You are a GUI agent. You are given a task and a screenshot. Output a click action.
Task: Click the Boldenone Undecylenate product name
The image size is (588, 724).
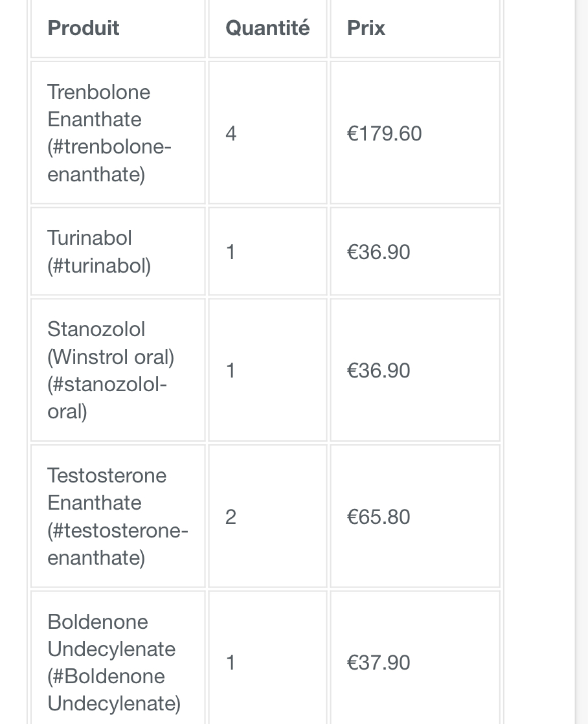coord(111,635)
